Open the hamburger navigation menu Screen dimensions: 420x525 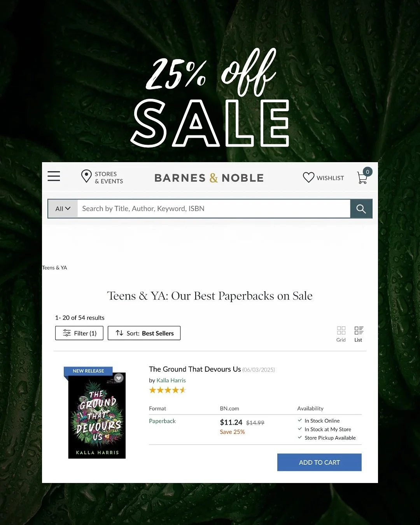tap(54, 176)
